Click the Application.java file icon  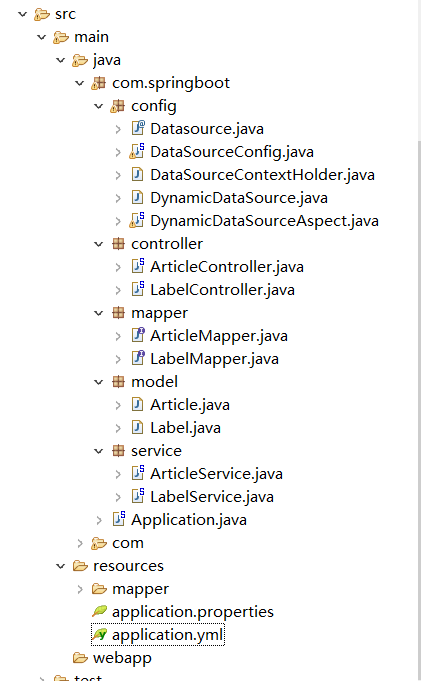[x=119, y=519]
